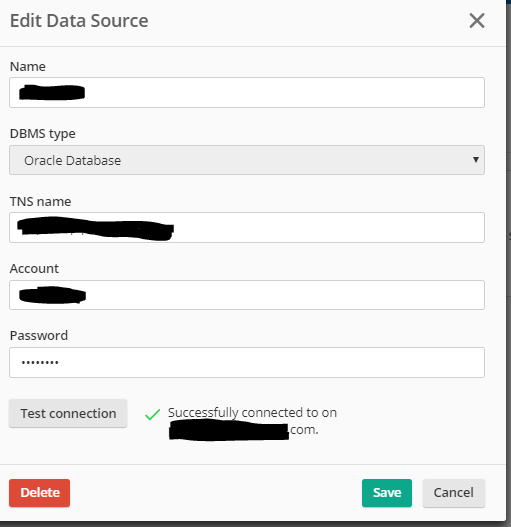
Task: Click the Password label
Action: tap(39, 335)
